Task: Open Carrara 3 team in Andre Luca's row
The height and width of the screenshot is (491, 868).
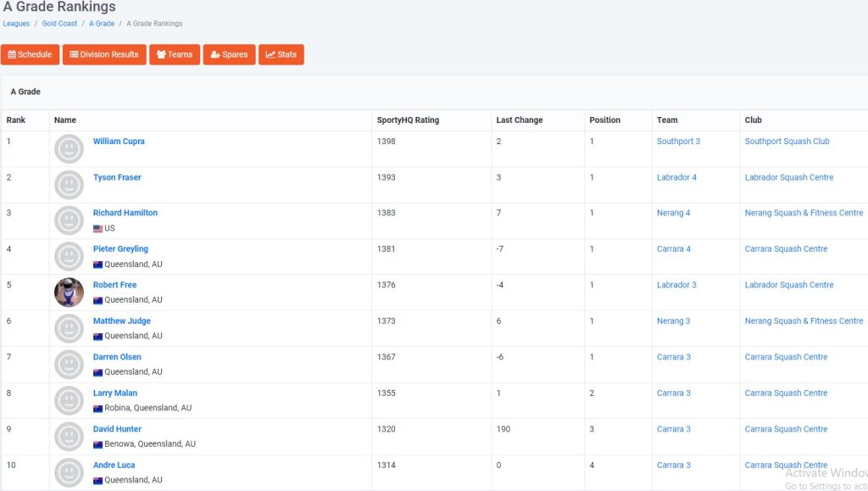Action: [x=674, y=465]
